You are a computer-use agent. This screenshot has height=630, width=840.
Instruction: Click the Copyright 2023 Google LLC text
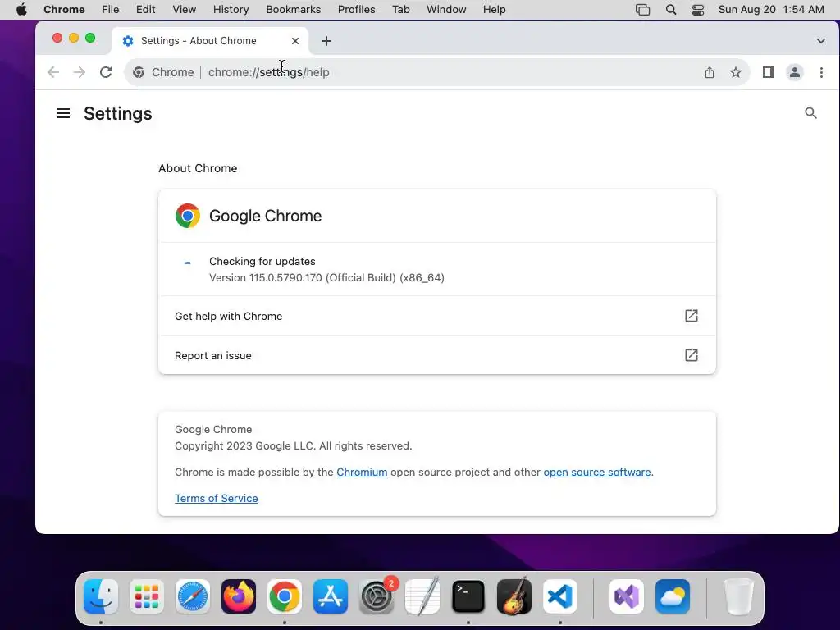293,445
